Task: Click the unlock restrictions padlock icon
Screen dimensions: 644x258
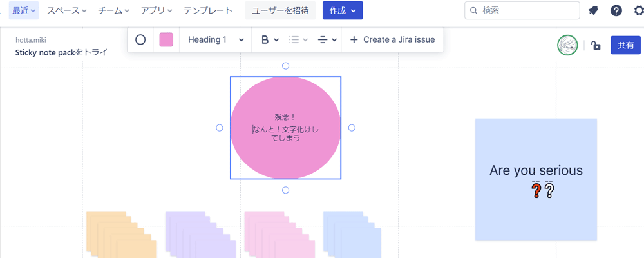Action: (x=596, y=45)
